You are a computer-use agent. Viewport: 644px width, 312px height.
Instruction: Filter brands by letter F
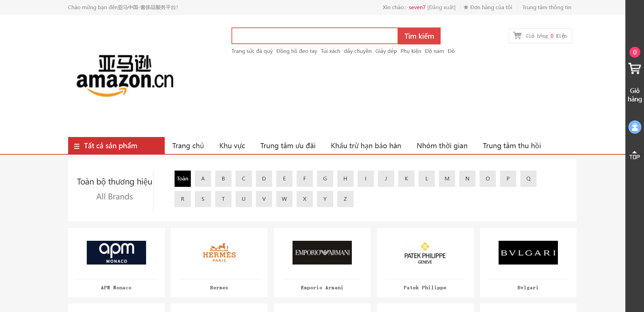305,179
